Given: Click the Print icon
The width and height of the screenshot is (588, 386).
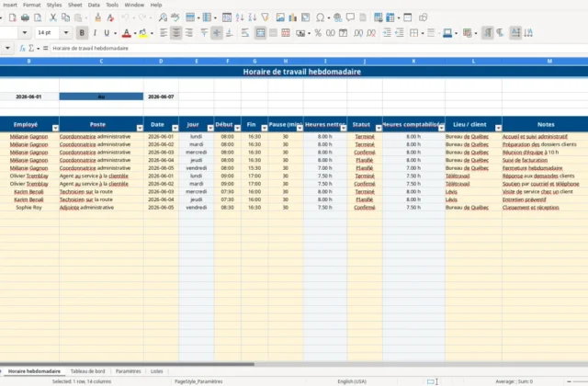Looking at the screenshot, I should click(25, 17).
